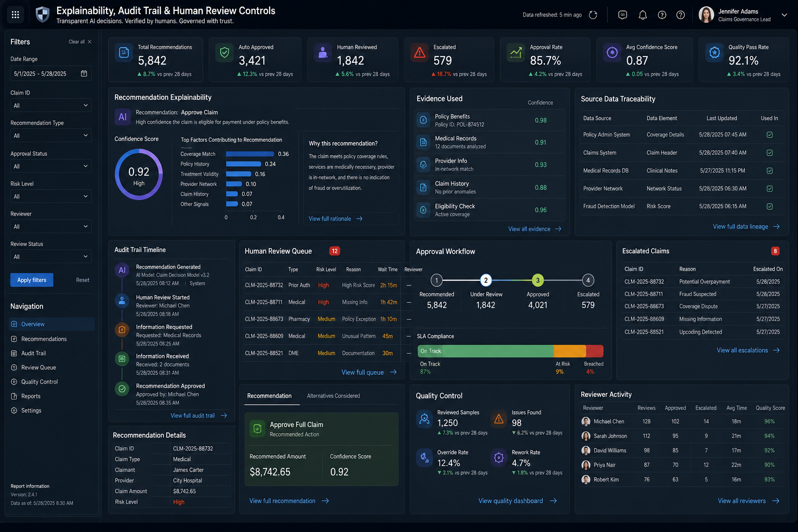Viewport: 798px width, 532px height.
Task: Open View full rationale link
Action: 336,219
